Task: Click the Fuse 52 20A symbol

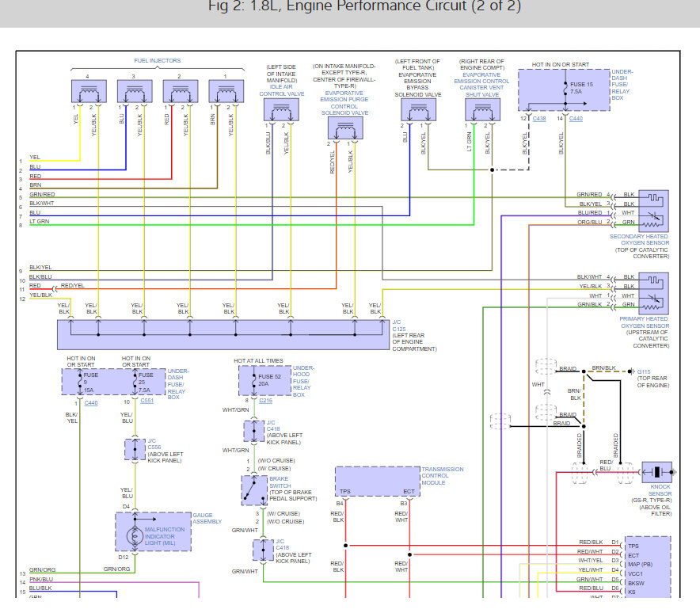Action: tap(254, 380)
